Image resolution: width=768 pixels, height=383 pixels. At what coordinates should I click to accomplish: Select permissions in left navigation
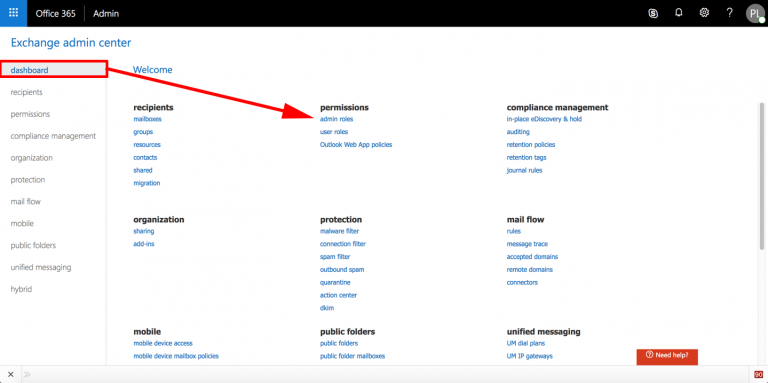click(x=30, y=114)
